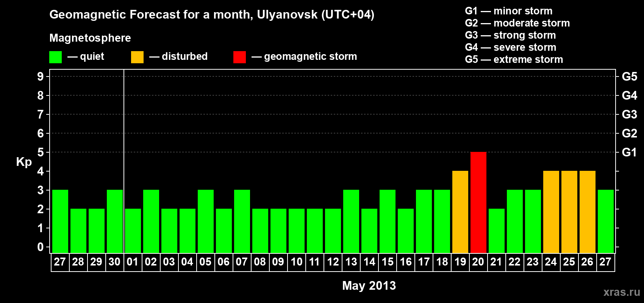
Task: Click the 'G5' label on right axis
Action: pos(630,77)
